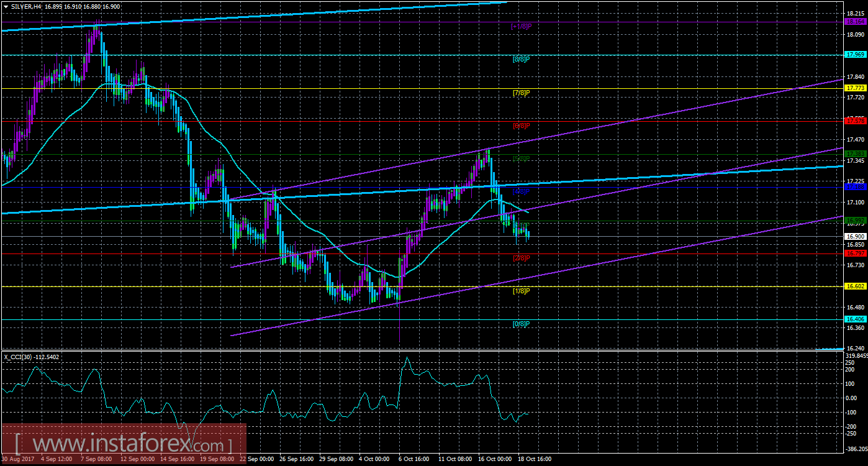The image size is (868, 466).
Task: Click the 17.969 cyan price tag
Action: click(x=856, y=55)
